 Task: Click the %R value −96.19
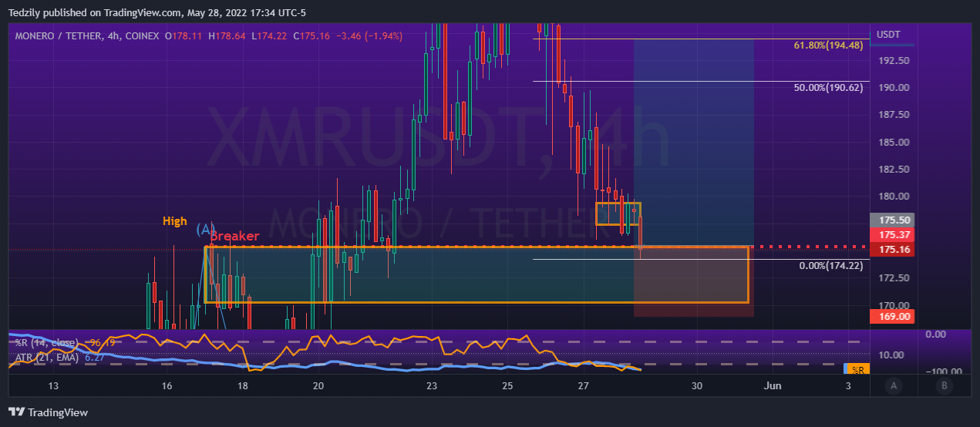click(x=99, y=342)
